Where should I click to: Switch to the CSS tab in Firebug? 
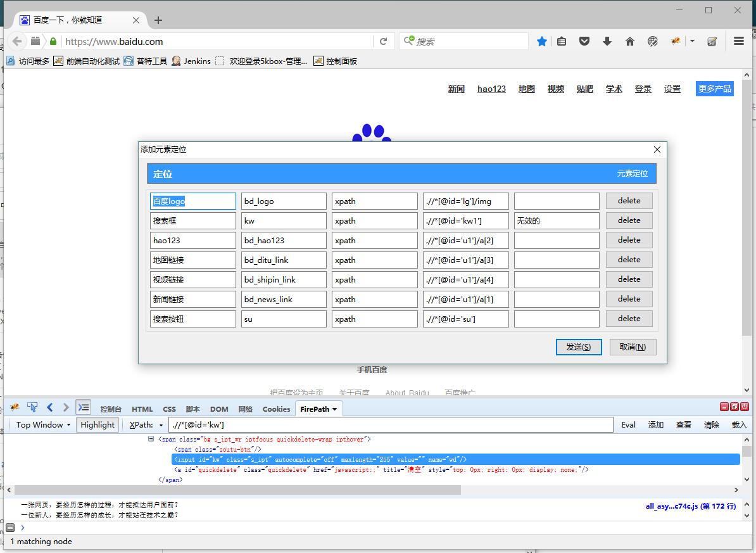[169, 409]
